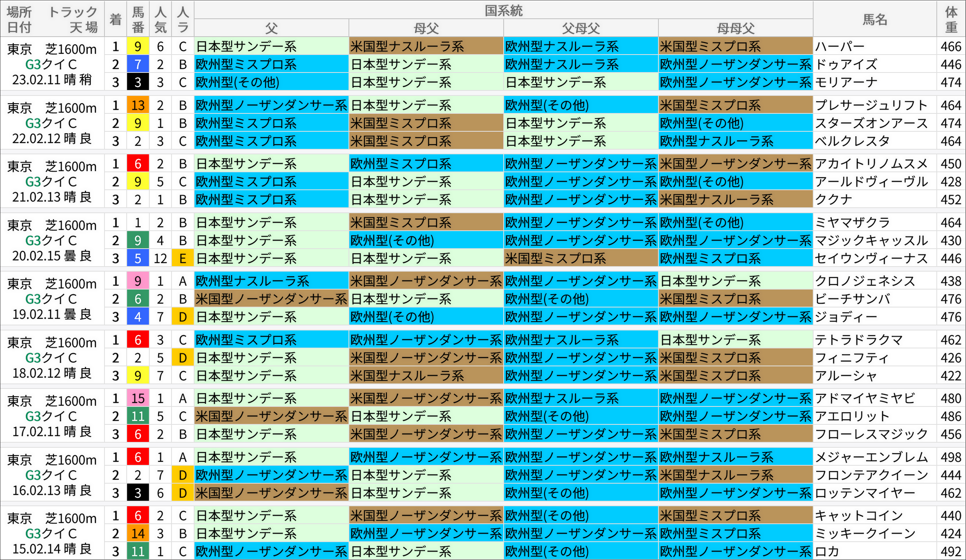Click orange horse number 13 cell
The width and height of the screenshot is (966, 560).
(138, 105)
